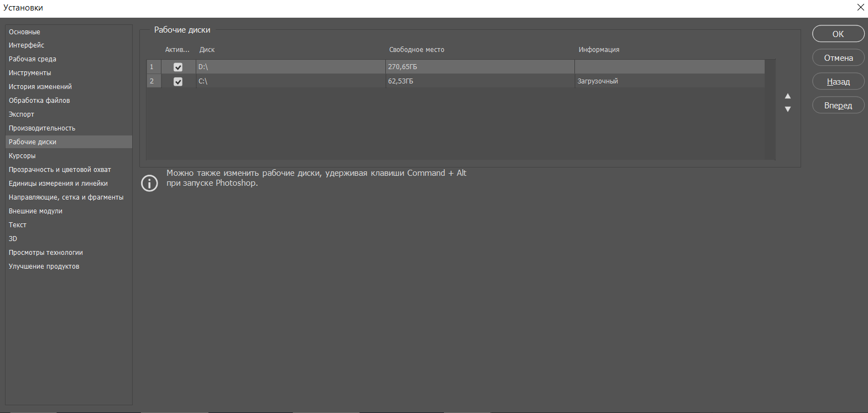The width and height of the screenshot is (868, 413).
Task: Open the Основные preferences section
Action: (x=69, y=32)
